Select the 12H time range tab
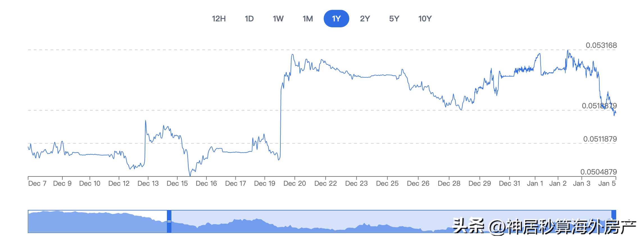 (x=219, y=19)
